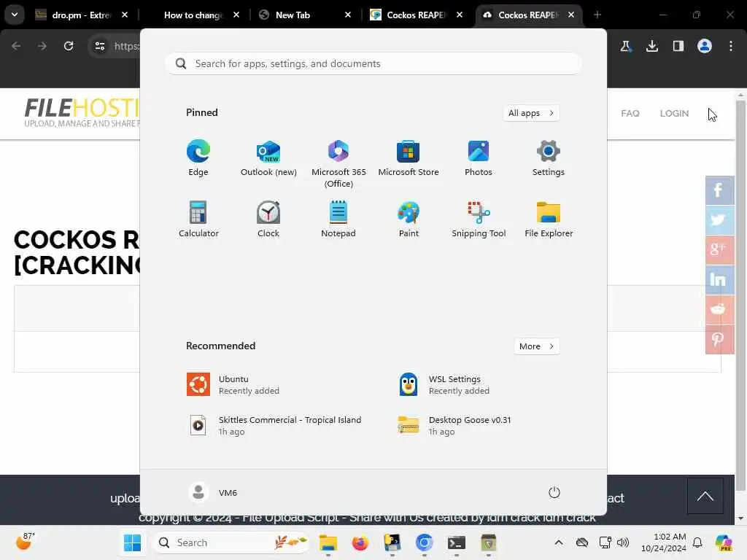The height and width of the screenshot is (560, 747).
Task: Share page on Facebook
Action: click(x=719, y=190)
